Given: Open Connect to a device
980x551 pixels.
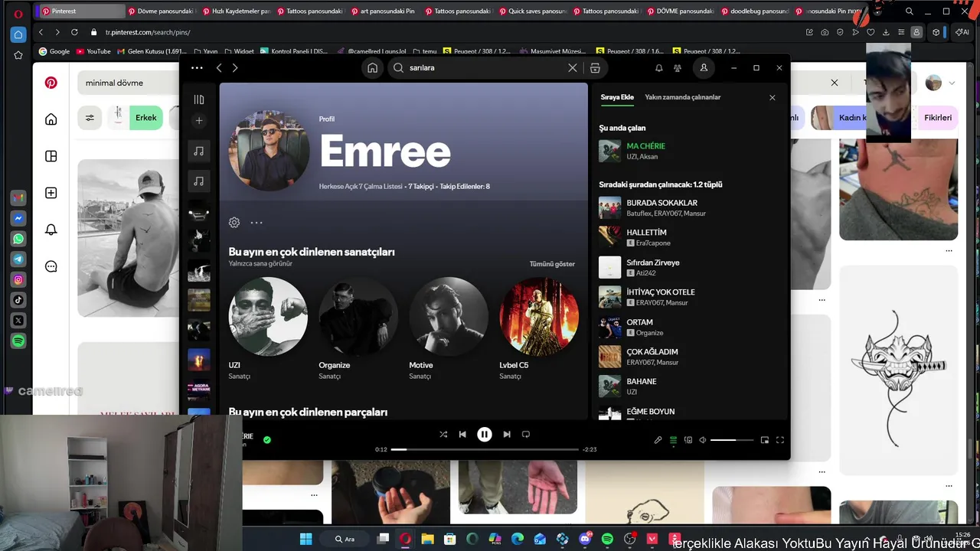Looking at the screenshot, I should click(x=688, y=440).
